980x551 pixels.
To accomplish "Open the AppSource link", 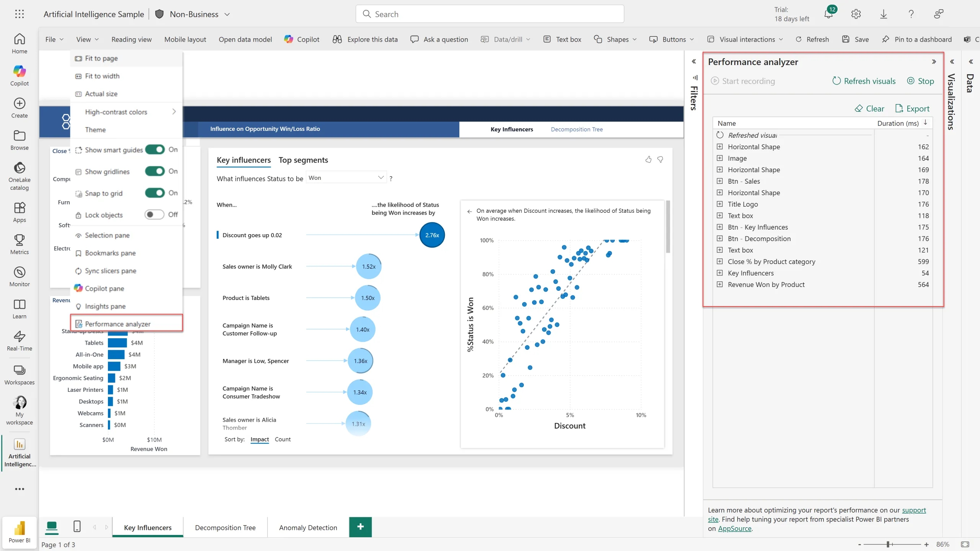I will tap(734, 528).
